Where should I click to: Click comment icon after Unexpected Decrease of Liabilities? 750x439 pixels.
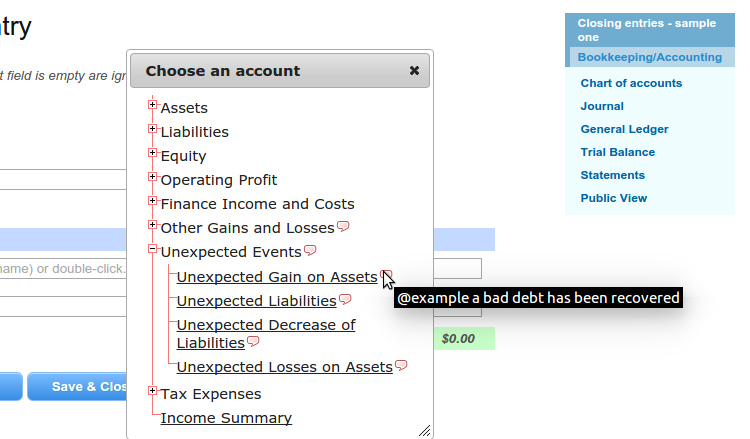[x=253, y=341]
